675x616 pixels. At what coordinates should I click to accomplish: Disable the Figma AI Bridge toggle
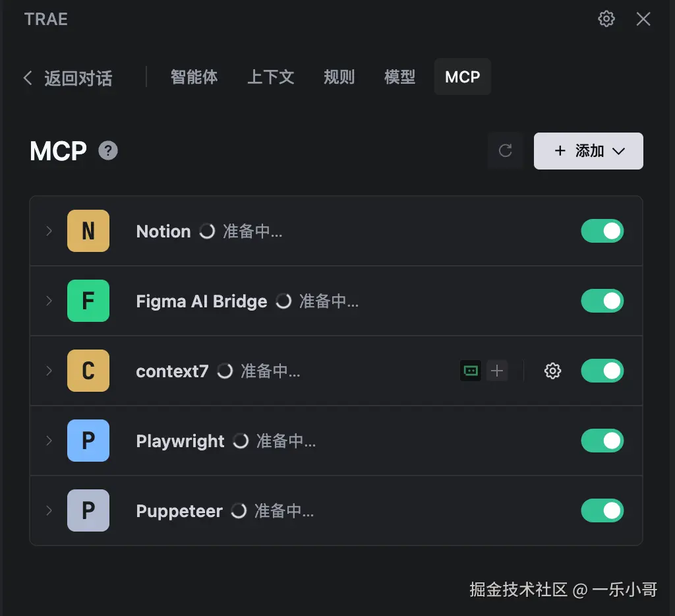[x=602, y=301]
